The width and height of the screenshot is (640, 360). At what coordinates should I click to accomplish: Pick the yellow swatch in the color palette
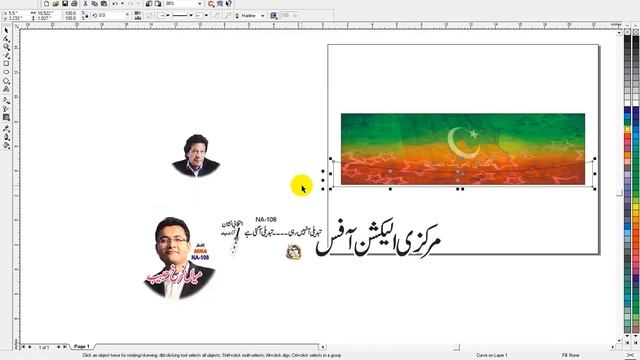pos(628,129)
